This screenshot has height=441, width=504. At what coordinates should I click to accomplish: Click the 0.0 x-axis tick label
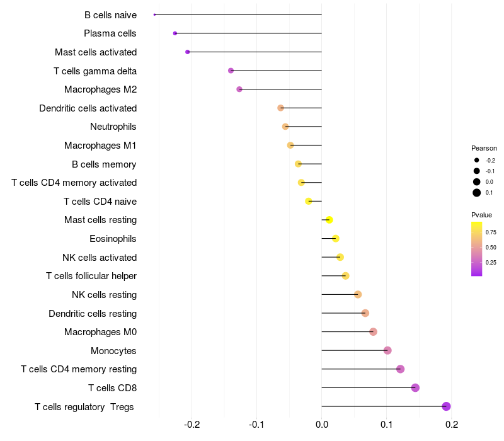tap(322, 425)
